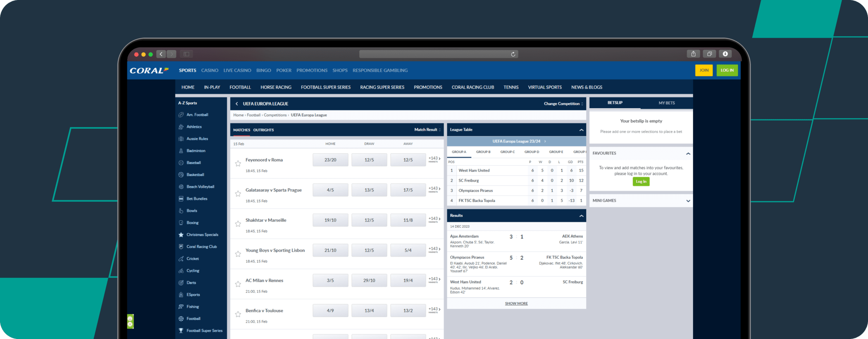Click the Aussie Rules sidebar icon
This screenshot has height=339, width=868.
click(x=181, y=139)
